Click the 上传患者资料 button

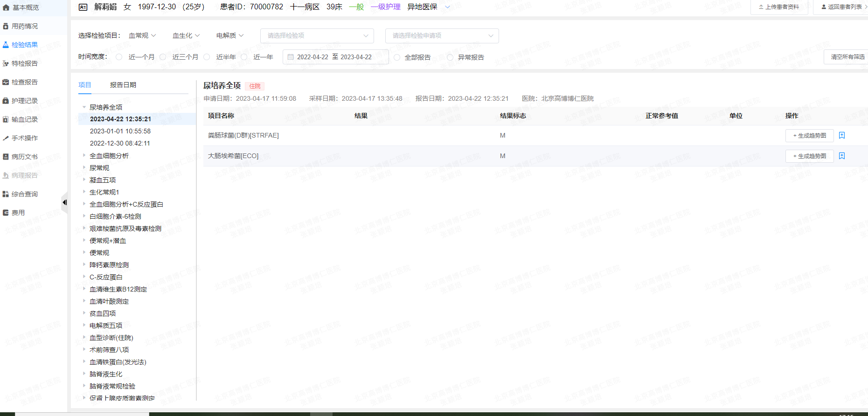pyautogui.click(x=779, y=7)
